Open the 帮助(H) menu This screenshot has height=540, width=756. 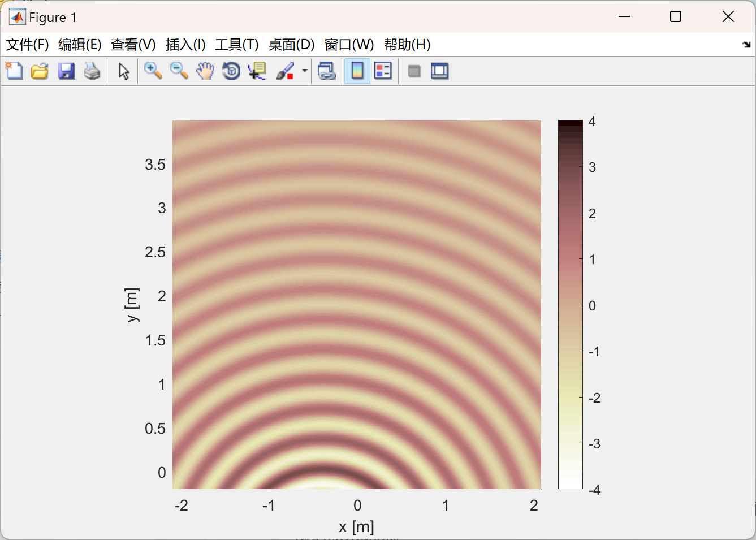pos(407,45)
